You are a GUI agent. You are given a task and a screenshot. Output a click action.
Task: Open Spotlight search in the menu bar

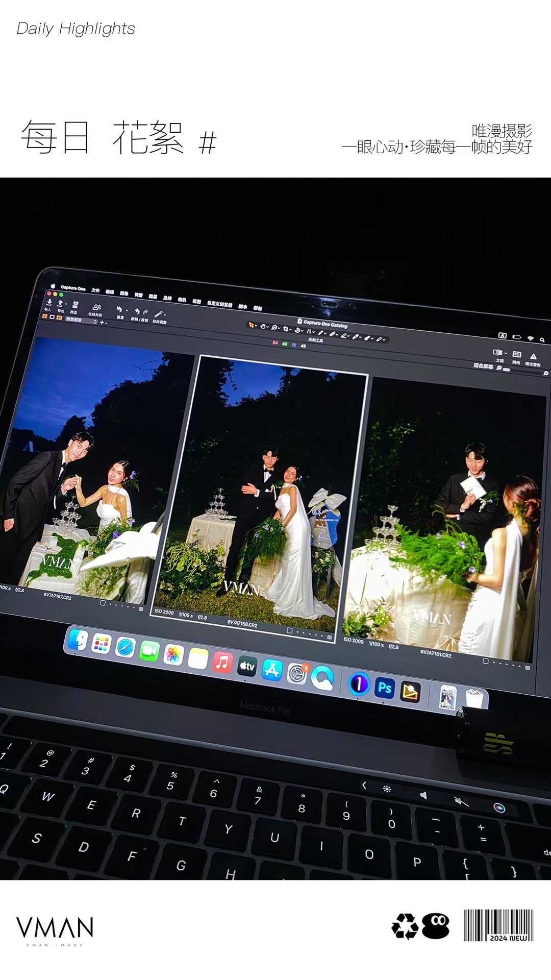542,339
